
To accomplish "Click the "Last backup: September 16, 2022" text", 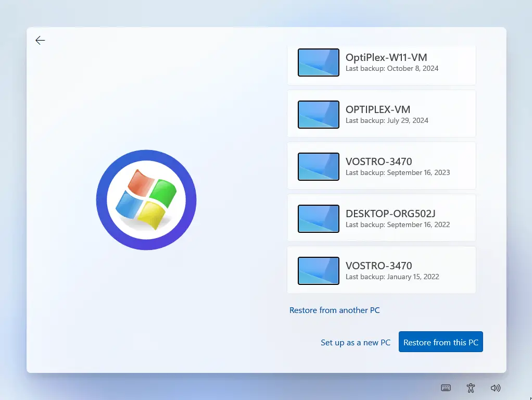I will point(398,224).
